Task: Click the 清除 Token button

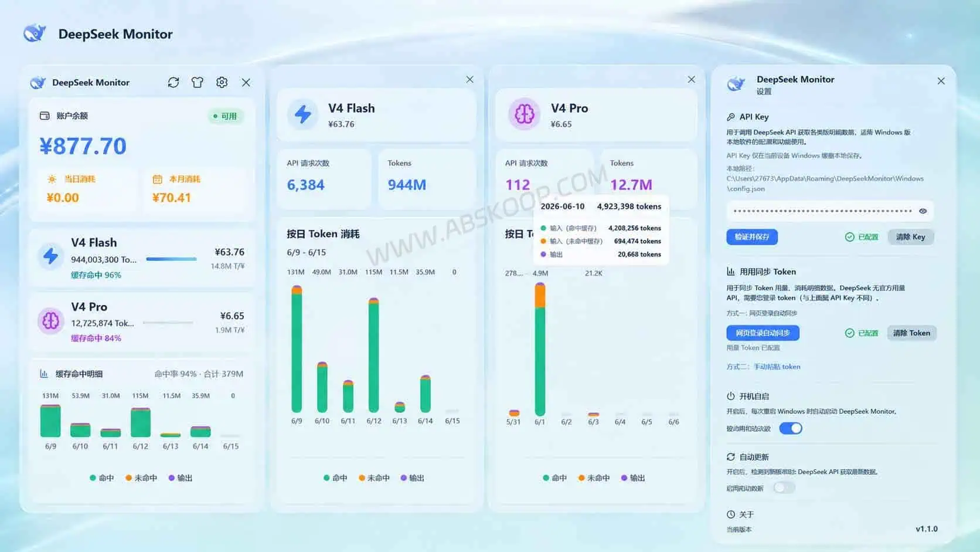Action: pos(911,333)
